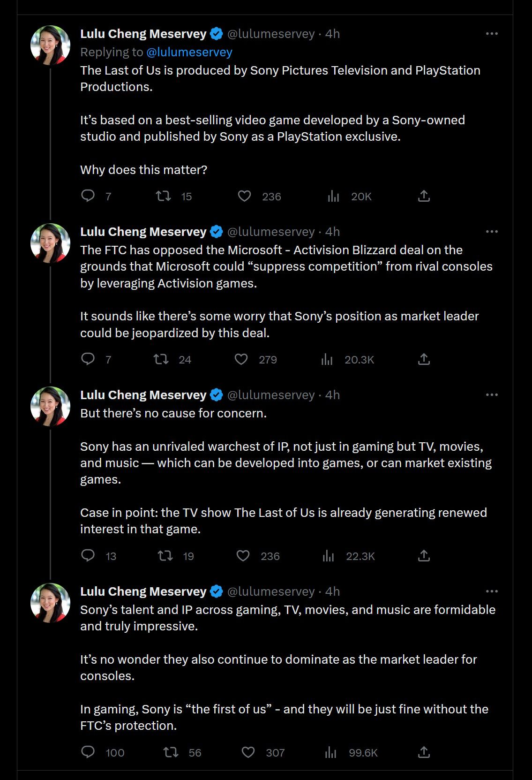Open the 4h timestamp on last tweet
Screen dimensions: 532x780
[332, 591]
